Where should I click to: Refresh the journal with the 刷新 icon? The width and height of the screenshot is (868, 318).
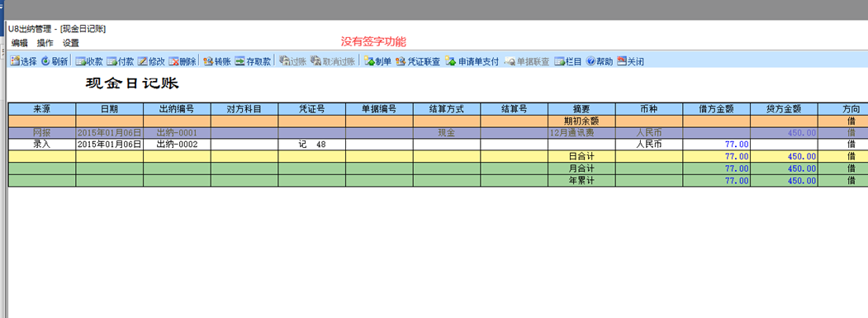click(55, 61)
